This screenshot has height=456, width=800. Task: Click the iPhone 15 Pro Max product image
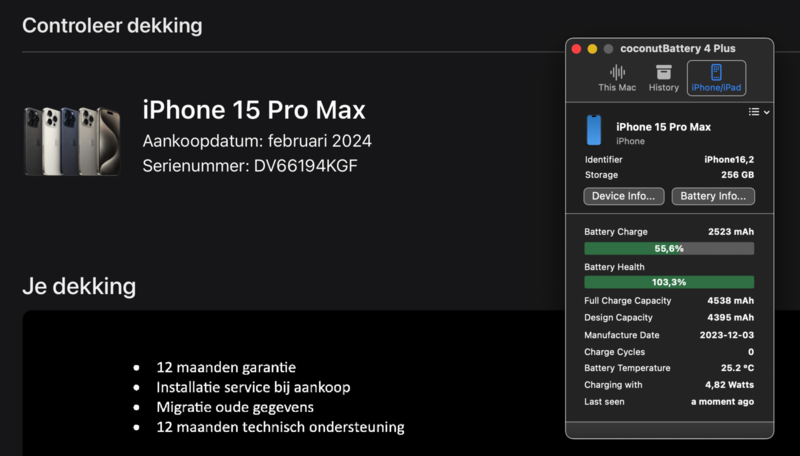(x=72, y=141)
